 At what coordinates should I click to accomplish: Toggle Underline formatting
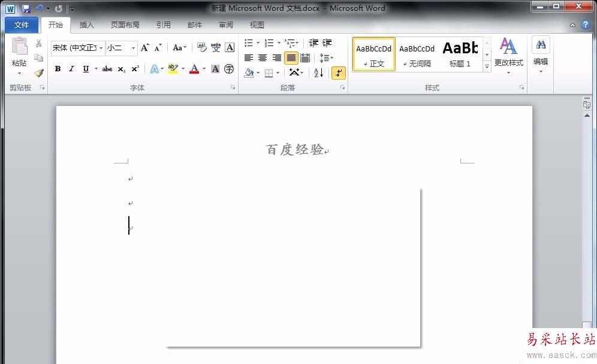point(86,69)
